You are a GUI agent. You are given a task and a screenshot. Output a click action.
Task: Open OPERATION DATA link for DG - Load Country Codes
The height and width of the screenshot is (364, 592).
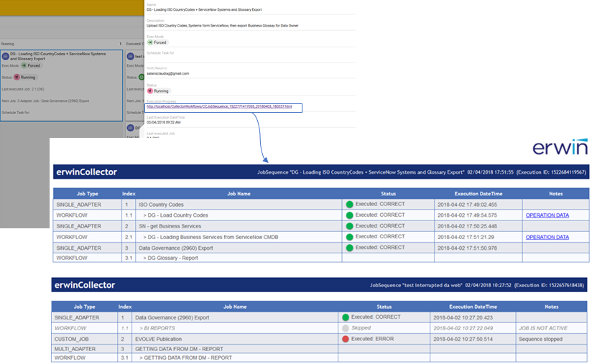[x=547, y=215]
